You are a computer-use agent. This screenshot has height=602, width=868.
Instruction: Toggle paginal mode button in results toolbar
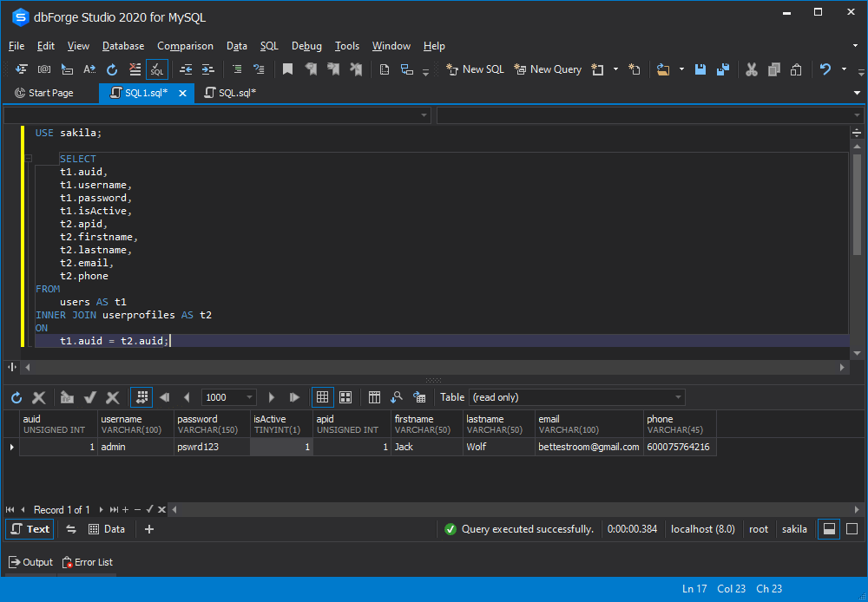(x=141, y=397)
